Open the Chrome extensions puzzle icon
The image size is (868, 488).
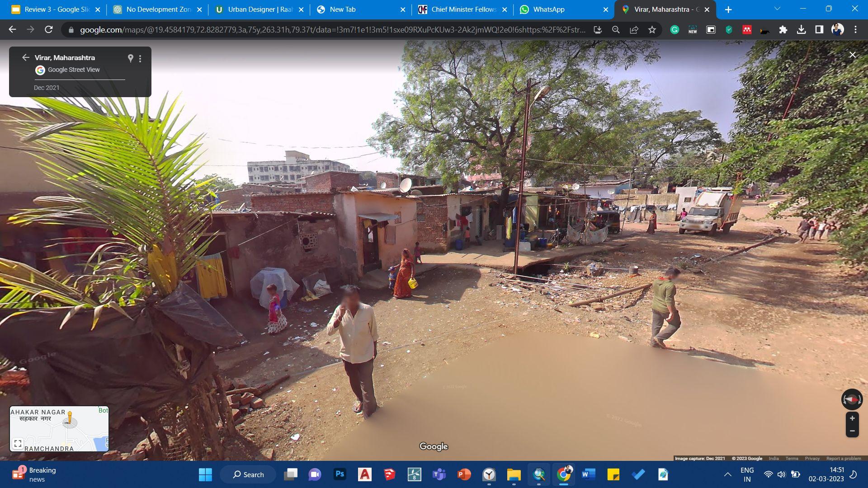coord(783,30)
